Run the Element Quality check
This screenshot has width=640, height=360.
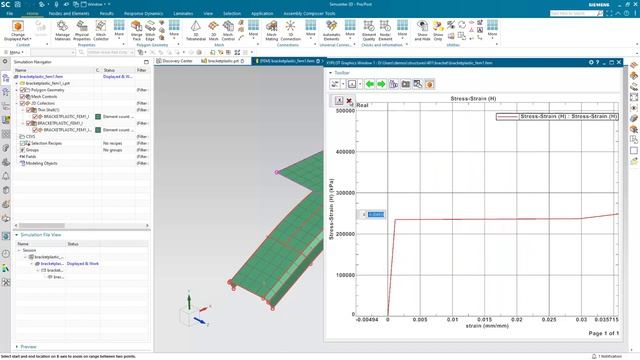point(369,31)
